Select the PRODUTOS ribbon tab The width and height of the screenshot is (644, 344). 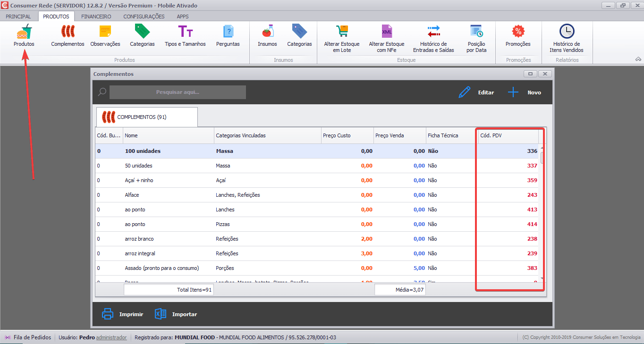56,17
